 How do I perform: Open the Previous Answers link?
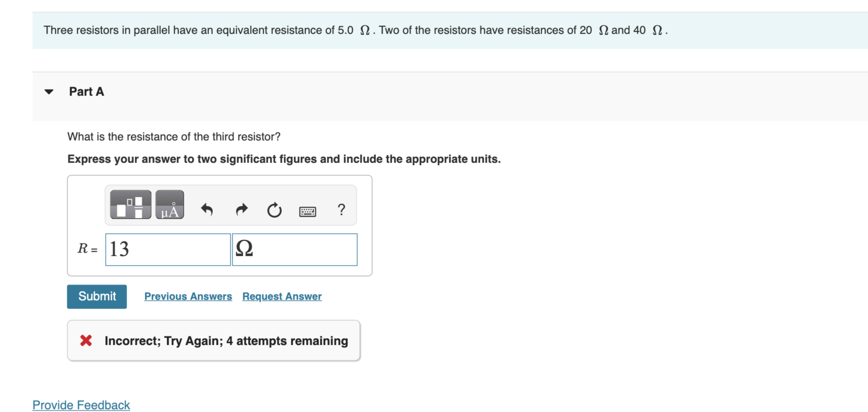coord(188,296)
